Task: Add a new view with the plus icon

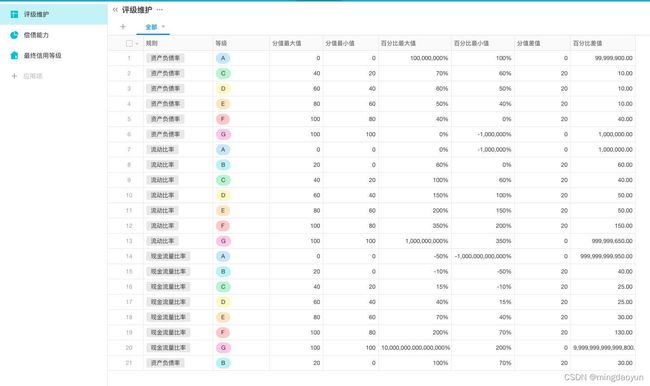Action: click(123, 27)
